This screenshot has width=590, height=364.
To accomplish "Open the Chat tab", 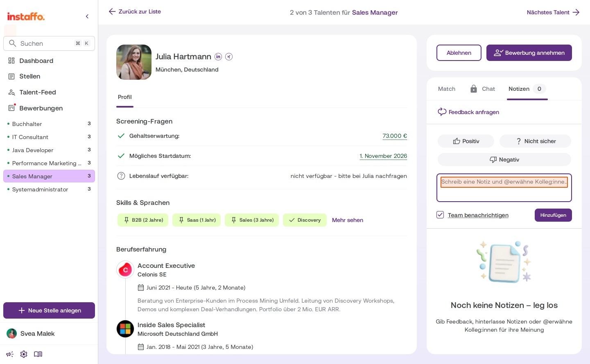I will [x=483, y=89].
